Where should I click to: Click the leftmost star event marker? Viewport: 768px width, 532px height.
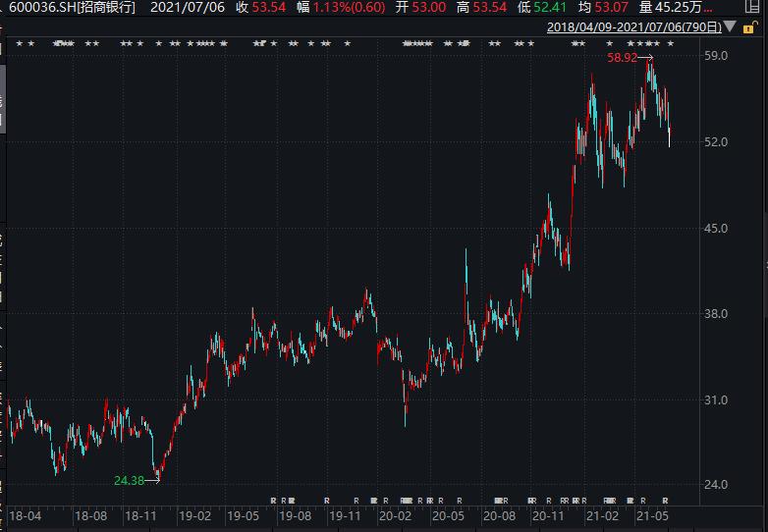[20, 44]
